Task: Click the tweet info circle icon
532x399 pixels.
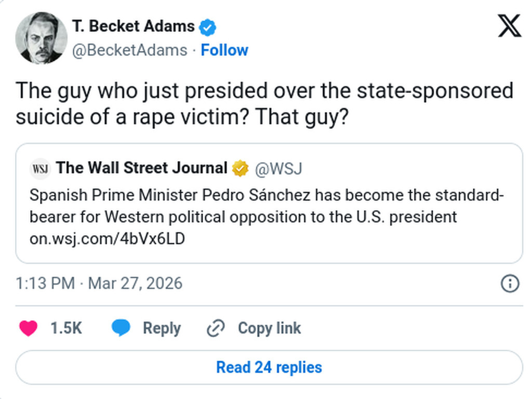Action: pyautogui.click(x=510, y=284)
